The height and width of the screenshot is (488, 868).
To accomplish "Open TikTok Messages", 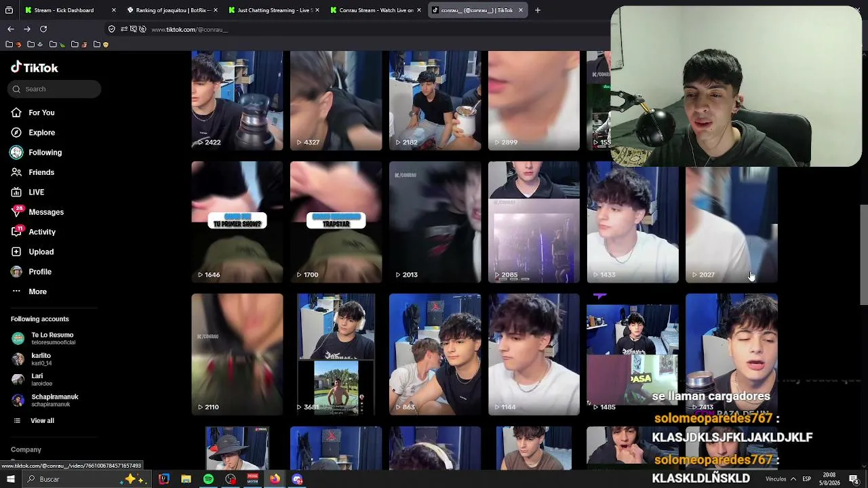I will [x=46, y=212].
